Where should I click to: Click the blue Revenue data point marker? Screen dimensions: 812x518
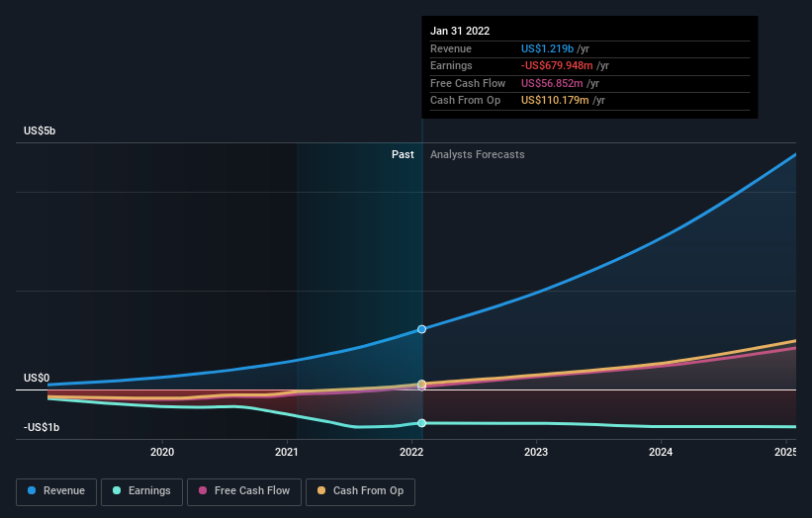pyautogui.click(x=421, y=329)
